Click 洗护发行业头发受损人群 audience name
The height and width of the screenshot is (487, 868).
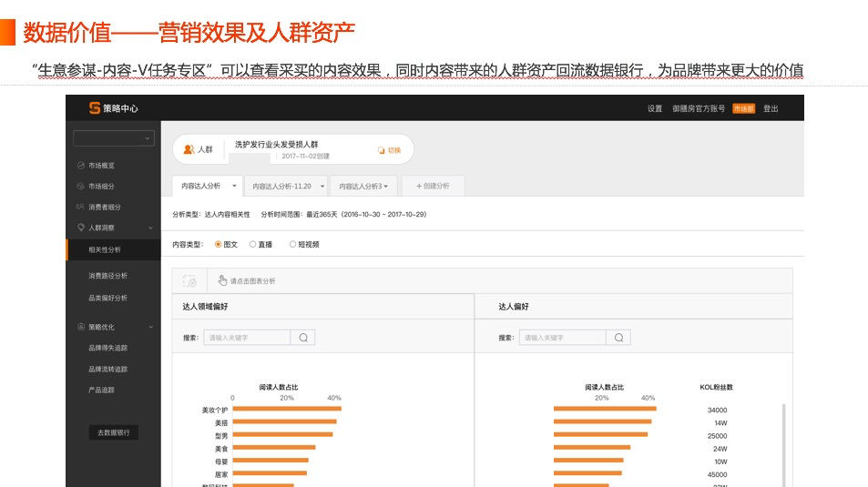click(x=276, y=145)
